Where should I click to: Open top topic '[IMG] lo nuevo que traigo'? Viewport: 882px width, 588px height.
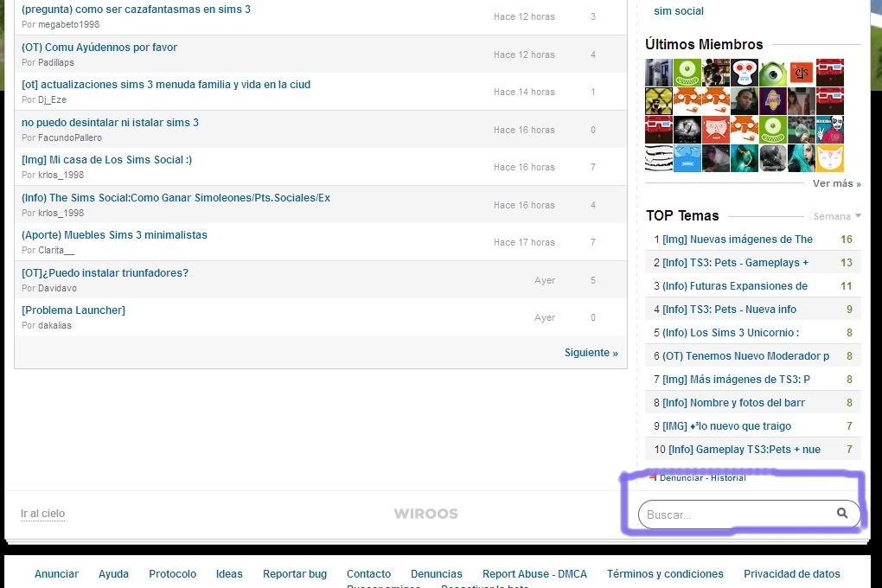coord(726,426)
